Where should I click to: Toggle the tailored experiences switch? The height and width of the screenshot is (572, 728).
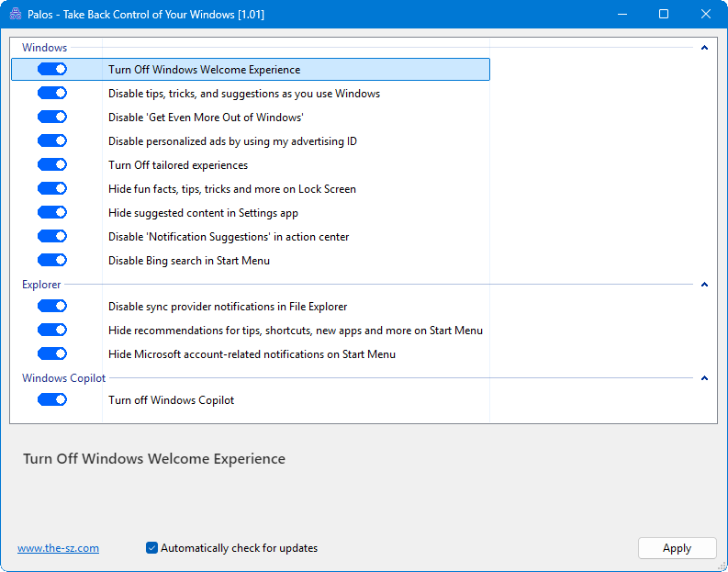click(x=52, y=164)
